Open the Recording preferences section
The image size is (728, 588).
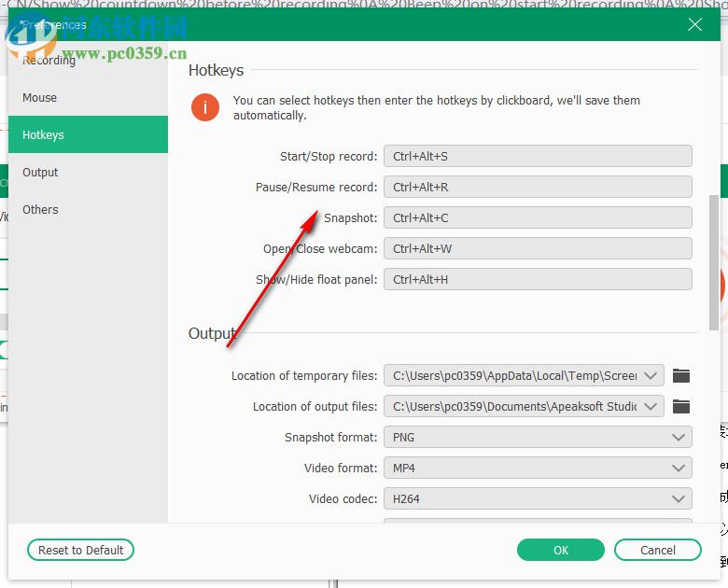(49, 60)
